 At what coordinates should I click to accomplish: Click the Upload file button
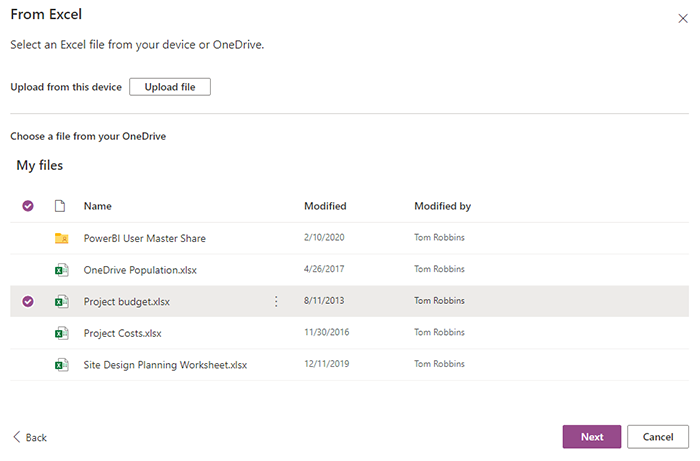tap(170, 87)
